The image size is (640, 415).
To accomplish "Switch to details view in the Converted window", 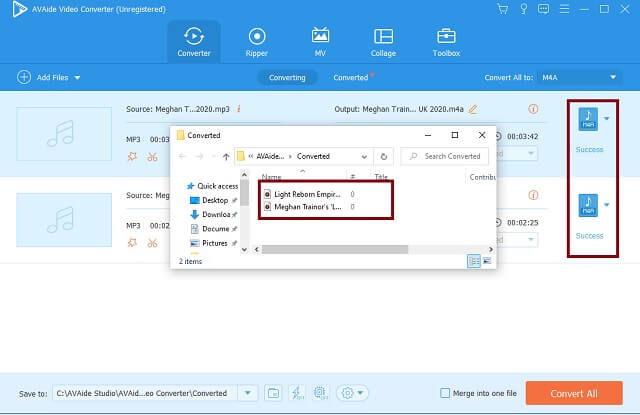I will coord(474,261).
